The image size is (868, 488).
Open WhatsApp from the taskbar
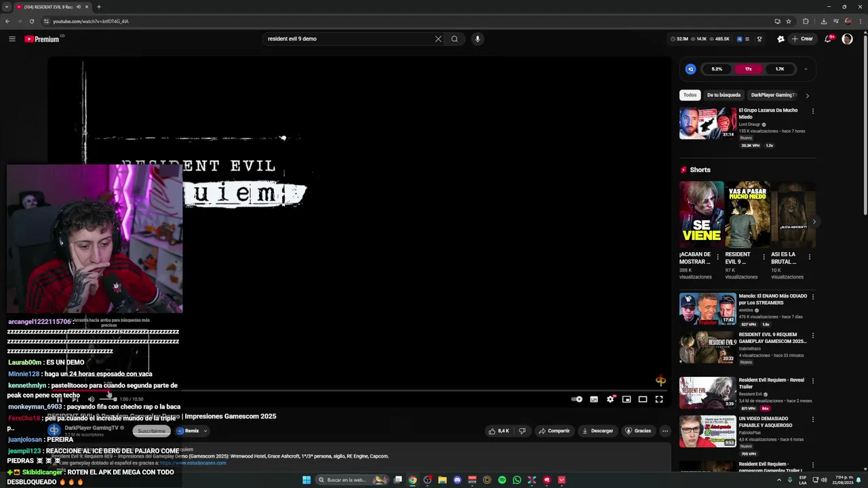(517, 480)
